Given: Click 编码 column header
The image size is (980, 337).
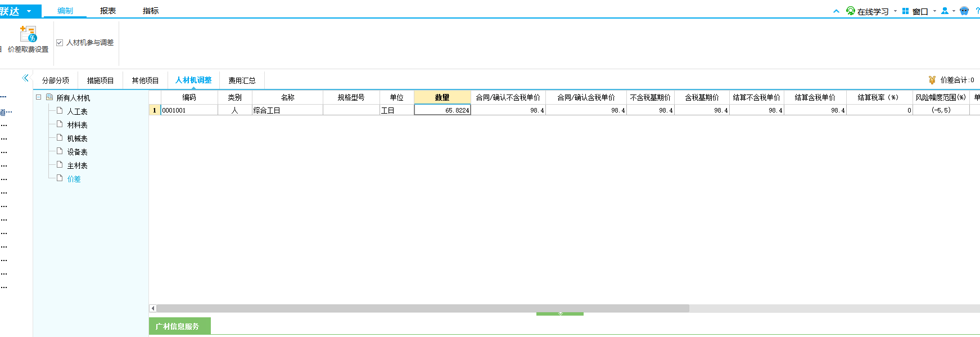Looking at the screenshot, I should pyautogui.click(x=189, y=97).
